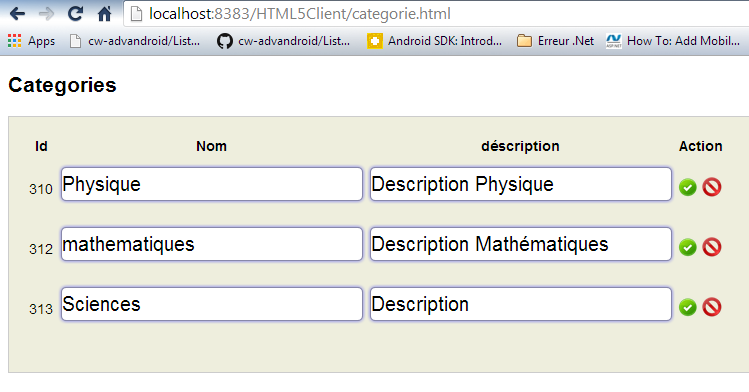
Task: Click the green validate icon for mathematiques row
Action: [x=687, y=247]
